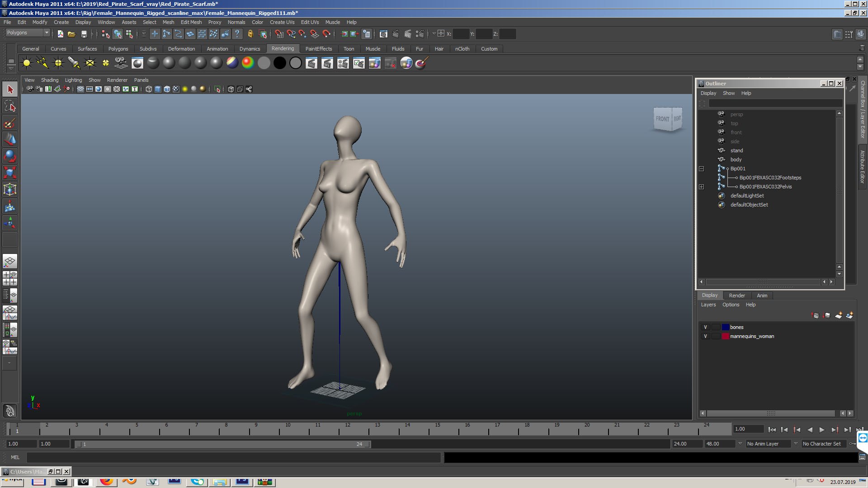The height and width of the screenshot is (488, 868).
Task: Open Outliner Show menu
Action: (x=729, y=93)
